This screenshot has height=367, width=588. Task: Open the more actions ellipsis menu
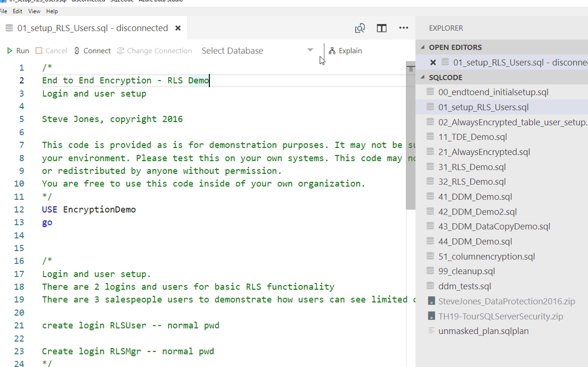[404, 28]
